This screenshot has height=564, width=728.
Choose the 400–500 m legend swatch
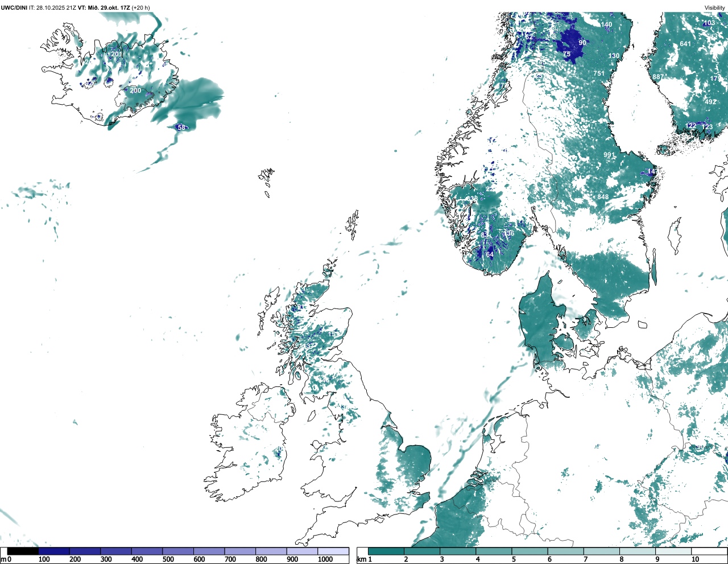coord(147,551)
